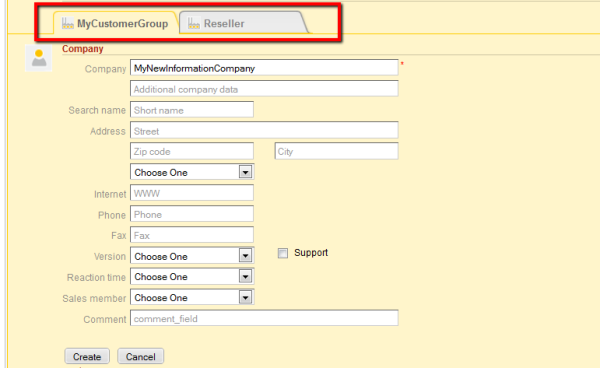Click the Additional company data field
Image resolution: width=600 pixels, height=368 pixels.
(x=264, y=89)
